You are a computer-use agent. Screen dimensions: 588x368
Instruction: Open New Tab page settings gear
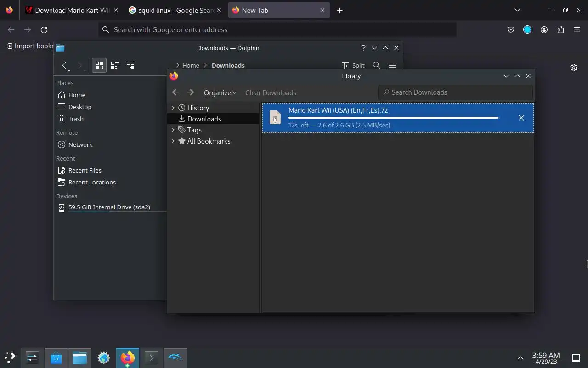coord(573,68)
